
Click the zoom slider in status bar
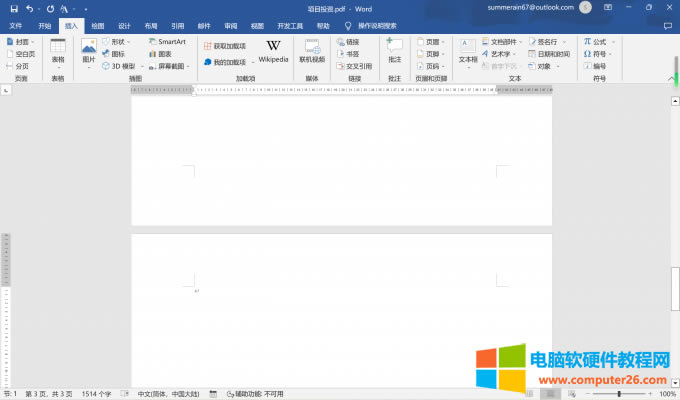620,394
